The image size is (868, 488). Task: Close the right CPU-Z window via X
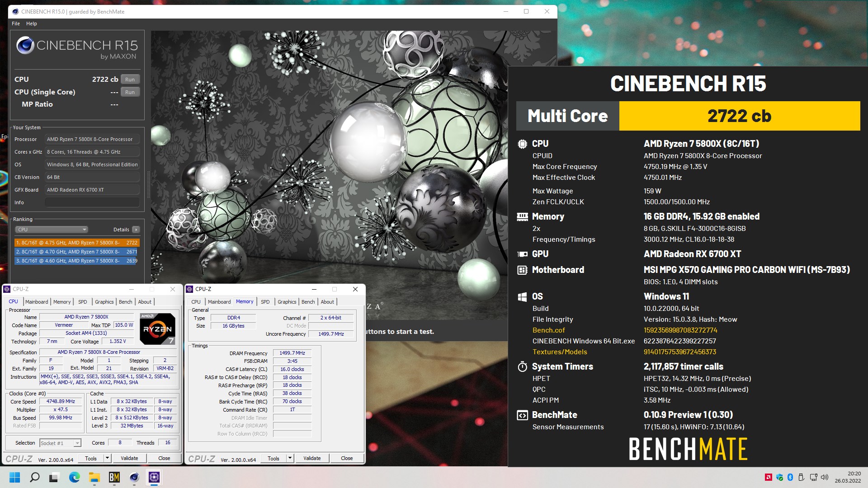[x=355, y=289]
